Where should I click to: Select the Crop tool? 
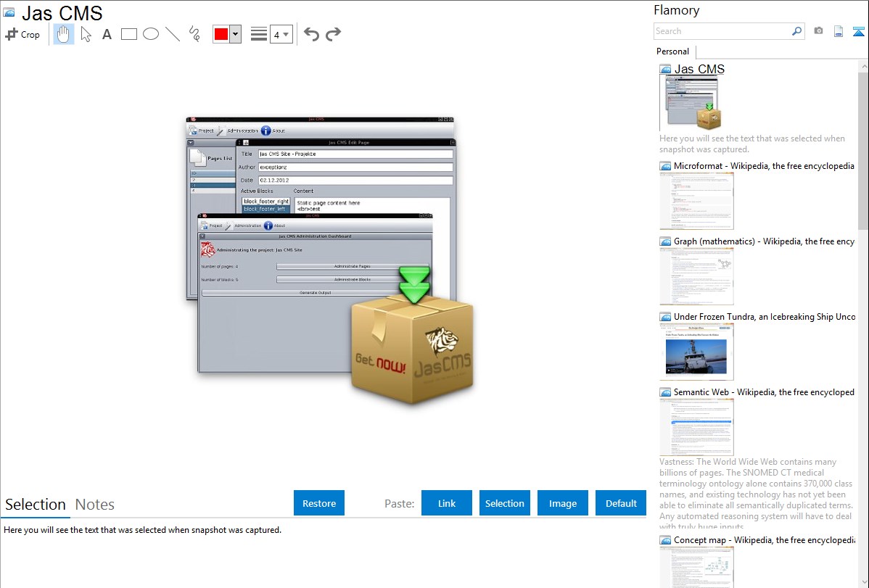pos(22,34)
